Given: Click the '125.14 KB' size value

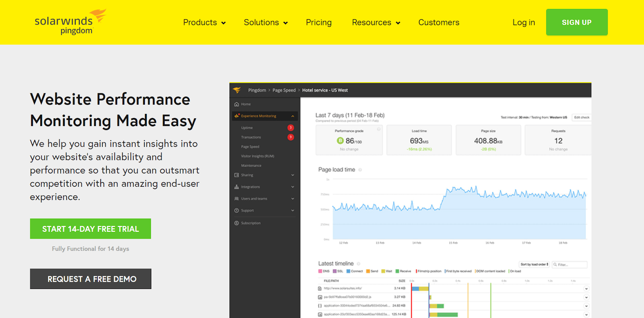Looking at the screenshot, I should 399,314.
